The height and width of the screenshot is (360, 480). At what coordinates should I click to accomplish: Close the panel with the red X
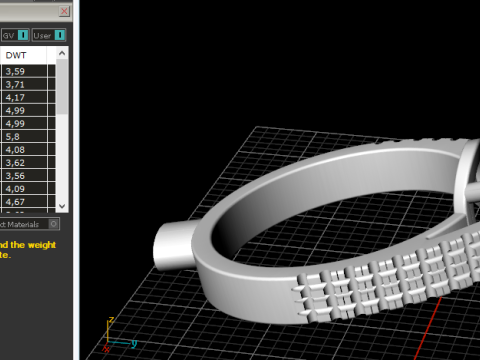click(x=64, y=11)
